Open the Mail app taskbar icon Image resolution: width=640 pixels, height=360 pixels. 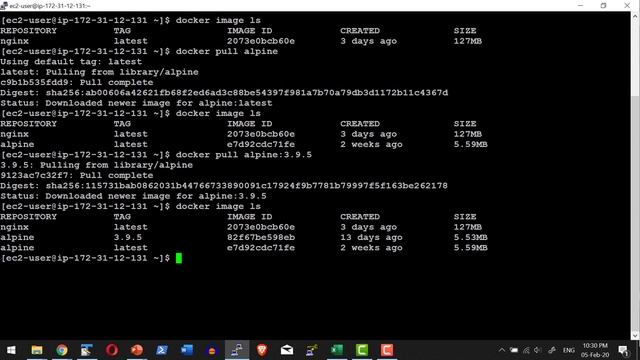[x=287, y=350]
